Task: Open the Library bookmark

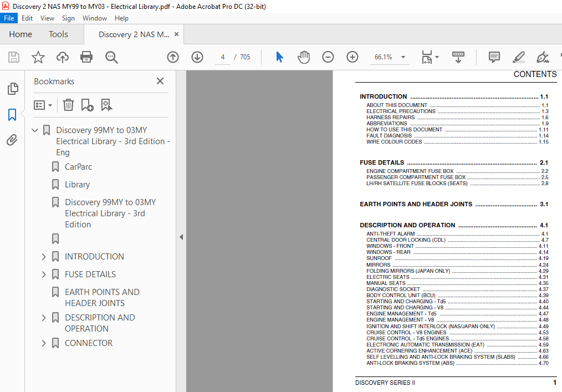Action: pos(77,185)
